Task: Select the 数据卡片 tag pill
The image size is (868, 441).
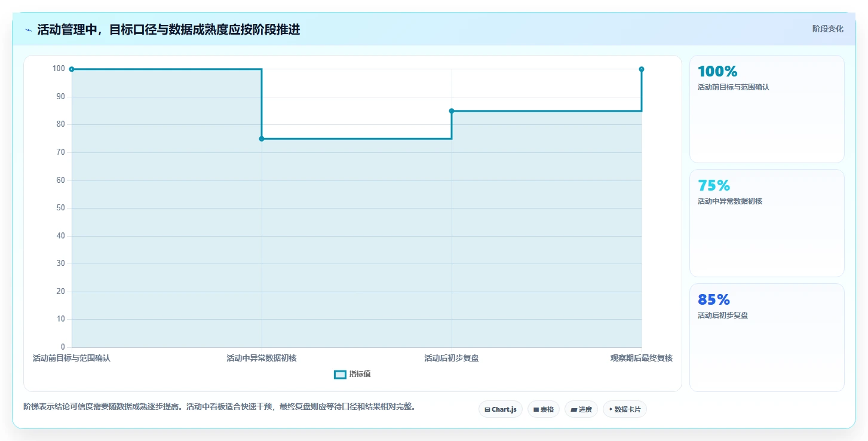Action: [x=625, y=409]
